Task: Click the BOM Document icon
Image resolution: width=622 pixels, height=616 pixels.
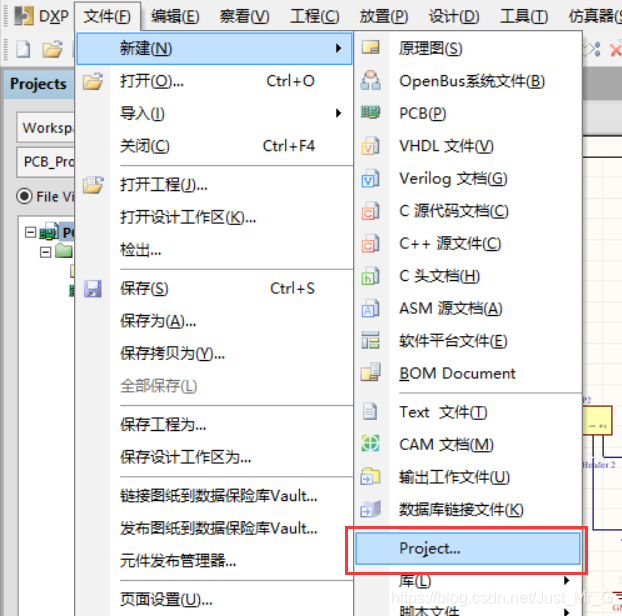Action: 371,372
